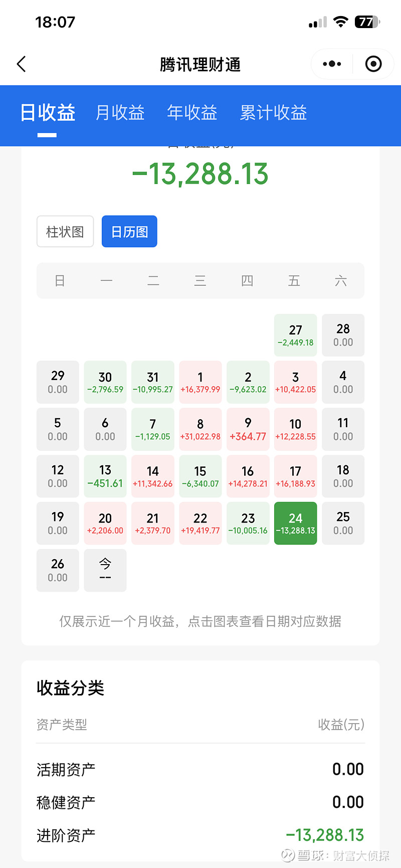Screen dimensions: 401x868
Task: Select calendar day 8 with +31,022.98
Action: pyautogui.click(x=200, y=429)
